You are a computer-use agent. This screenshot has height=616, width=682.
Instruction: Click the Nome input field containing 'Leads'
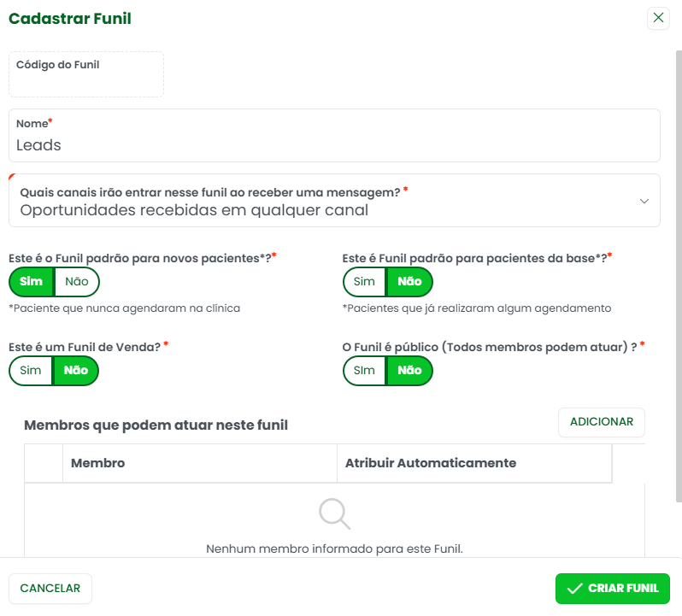(334, 144)
